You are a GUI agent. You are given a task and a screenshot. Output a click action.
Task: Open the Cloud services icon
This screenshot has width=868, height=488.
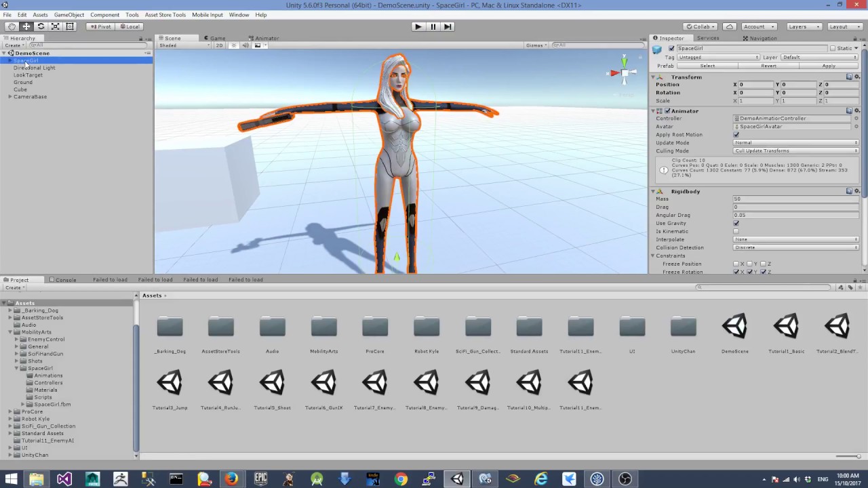[x=730, y=26]
